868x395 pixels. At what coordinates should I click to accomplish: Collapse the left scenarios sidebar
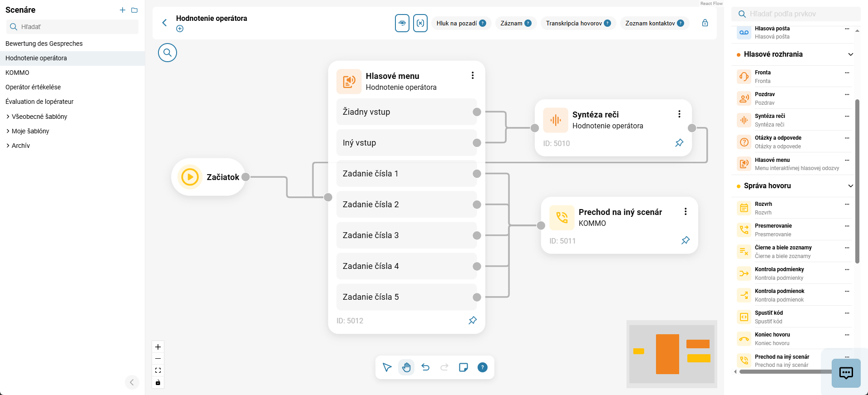[132, 382]
